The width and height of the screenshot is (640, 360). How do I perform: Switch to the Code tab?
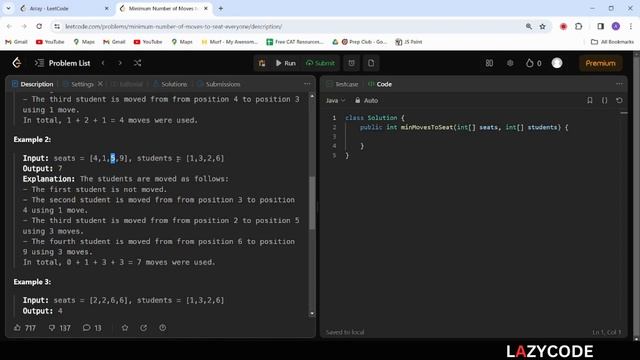pyautogui.click(x=380, y=84)
